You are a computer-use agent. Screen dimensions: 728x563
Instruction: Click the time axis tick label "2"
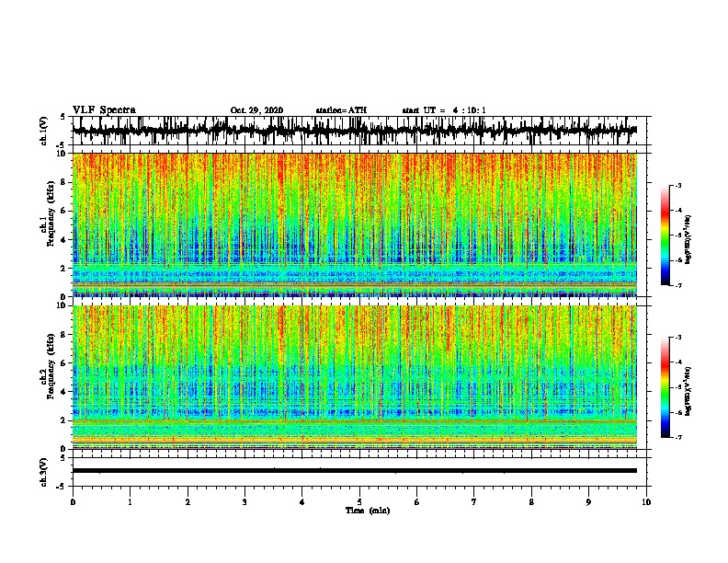tap(188, 501)
